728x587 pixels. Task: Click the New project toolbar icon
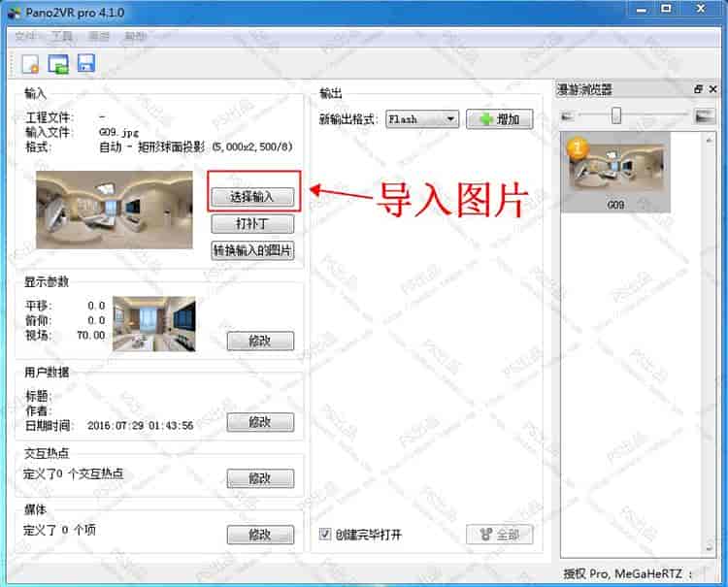coord(31,64)
